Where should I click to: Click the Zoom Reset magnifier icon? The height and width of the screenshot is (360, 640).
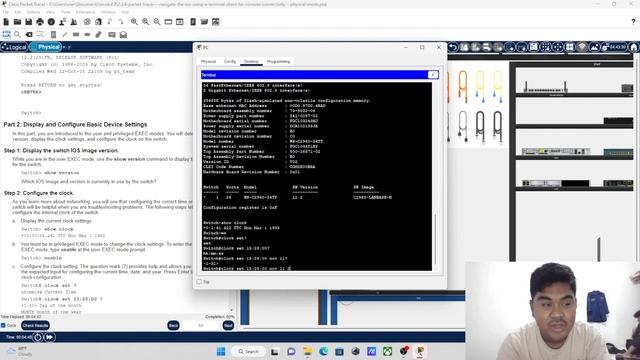[146, 22]
